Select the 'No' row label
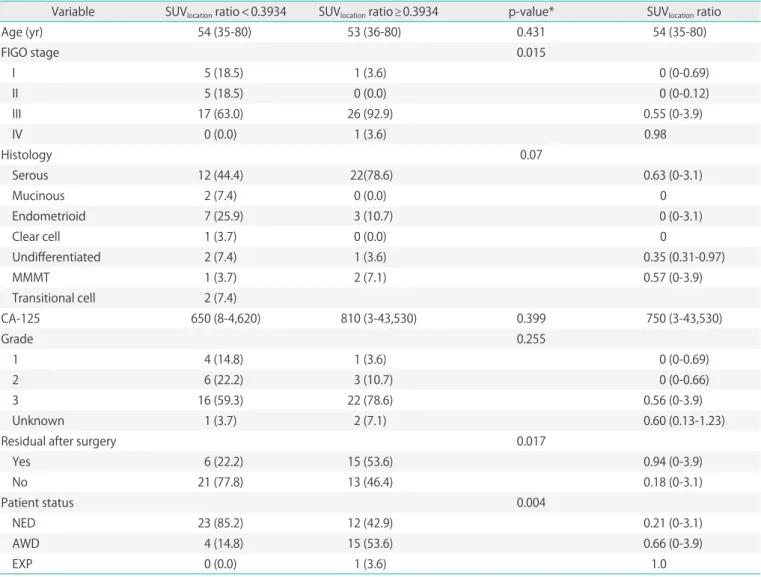 point(20,482)
